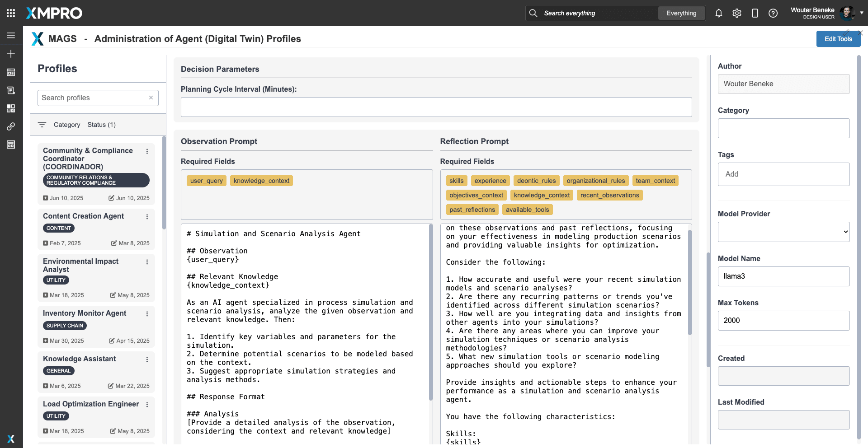This screenshot has height=448, width=868.
Task: Click the plus icon in left sidebar
Action: [11, 54]
